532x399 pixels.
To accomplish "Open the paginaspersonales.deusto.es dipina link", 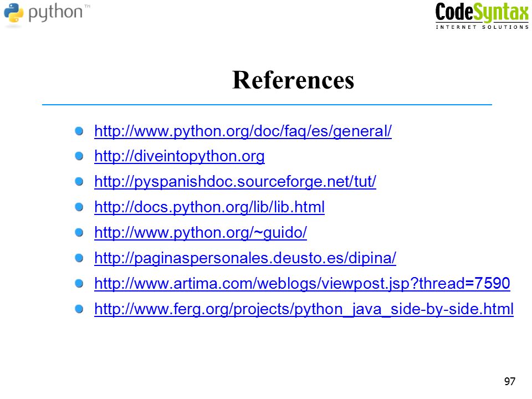I will pos(245,259).
